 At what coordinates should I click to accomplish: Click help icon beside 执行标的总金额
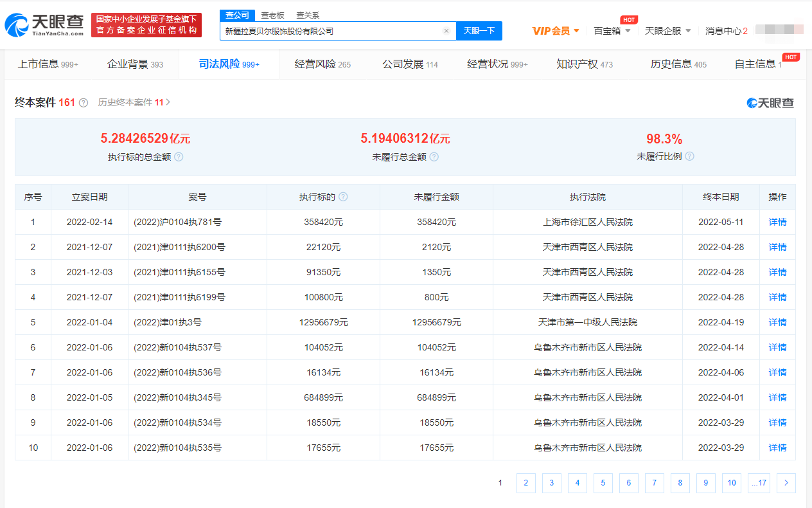179,157
